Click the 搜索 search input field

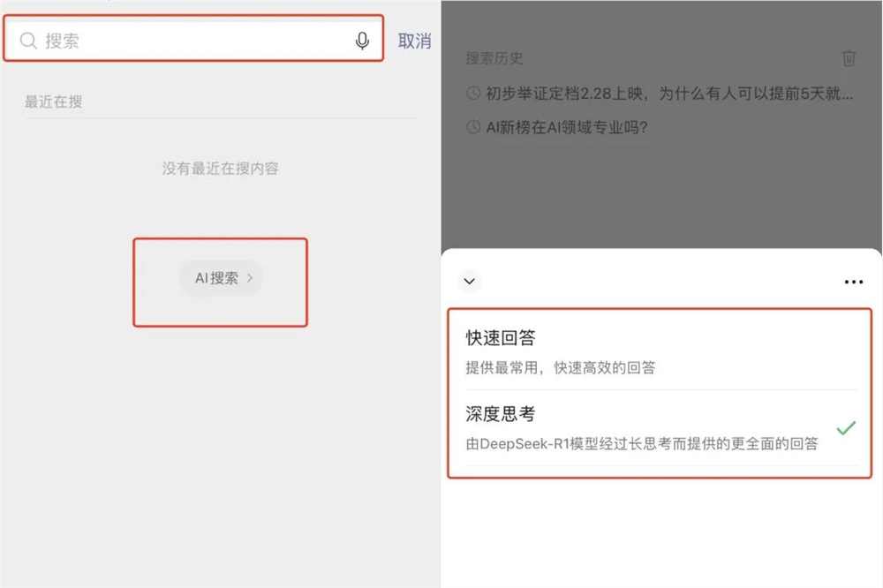tap(177, 39)
